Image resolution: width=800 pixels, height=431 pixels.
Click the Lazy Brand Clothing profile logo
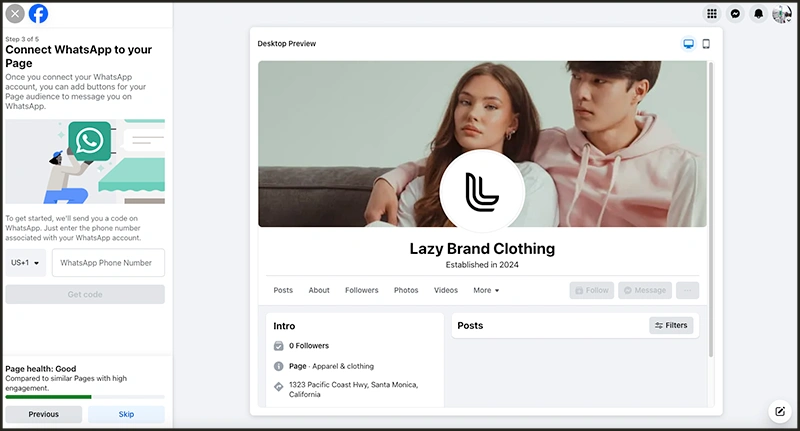pos(482,192)
